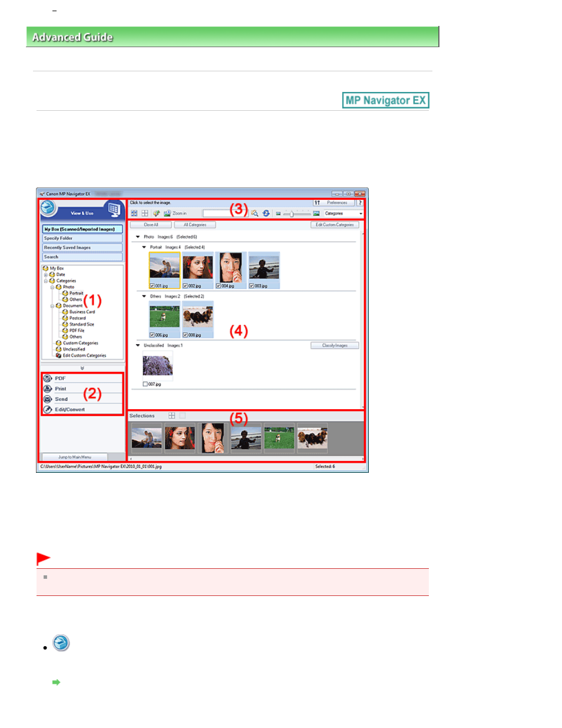Click the Zoom in toolbar button
562x728 pixels.
click(175, 213)
